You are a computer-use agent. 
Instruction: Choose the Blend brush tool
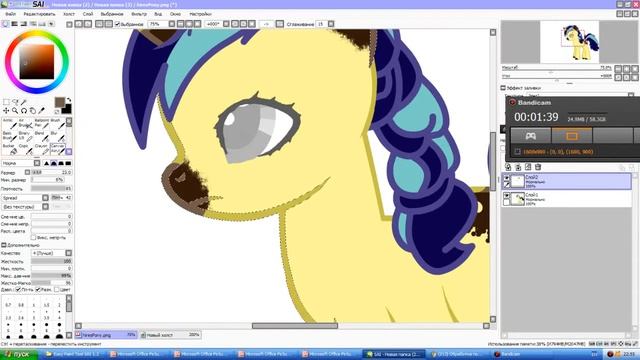coord(41,136)
